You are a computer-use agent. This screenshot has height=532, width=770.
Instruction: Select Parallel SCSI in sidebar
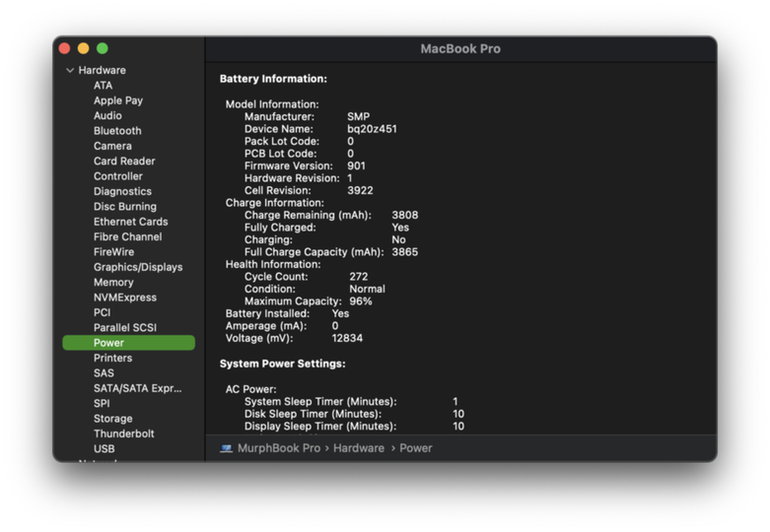125,328
